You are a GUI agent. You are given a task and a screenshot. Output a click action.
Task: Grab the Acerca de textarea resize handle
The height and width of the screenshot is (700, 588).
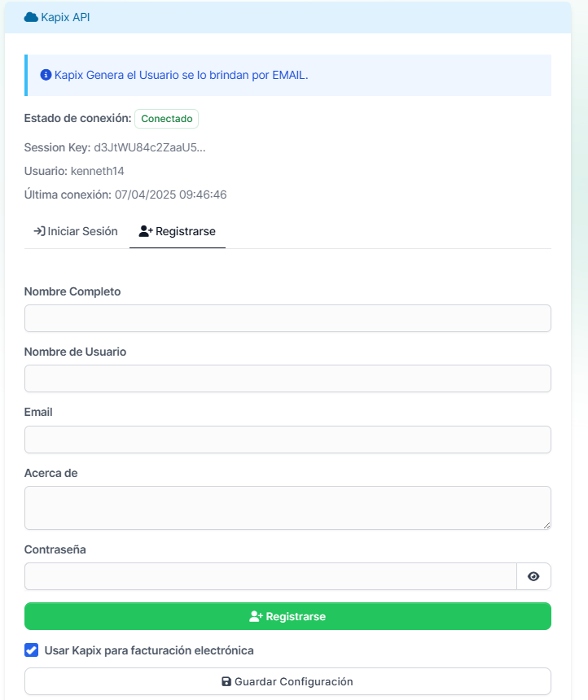pyautogui.click(x=547, y=526)
